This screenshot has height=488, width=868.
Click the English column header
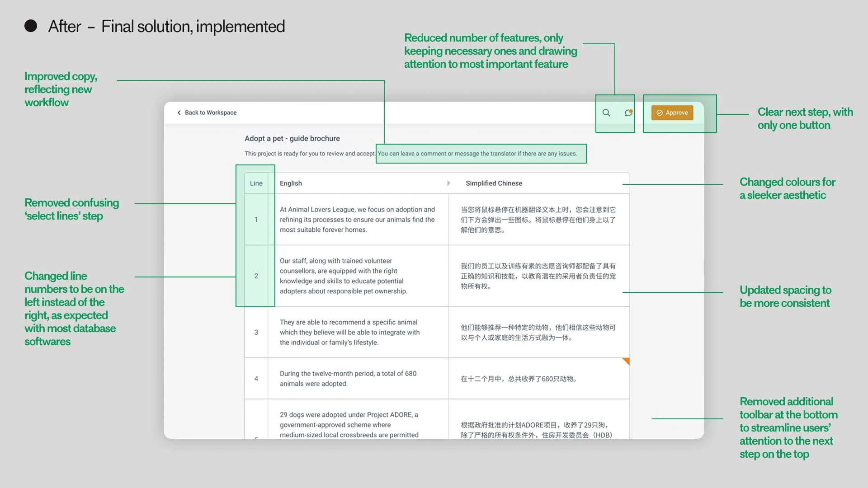tap(291, 183)
